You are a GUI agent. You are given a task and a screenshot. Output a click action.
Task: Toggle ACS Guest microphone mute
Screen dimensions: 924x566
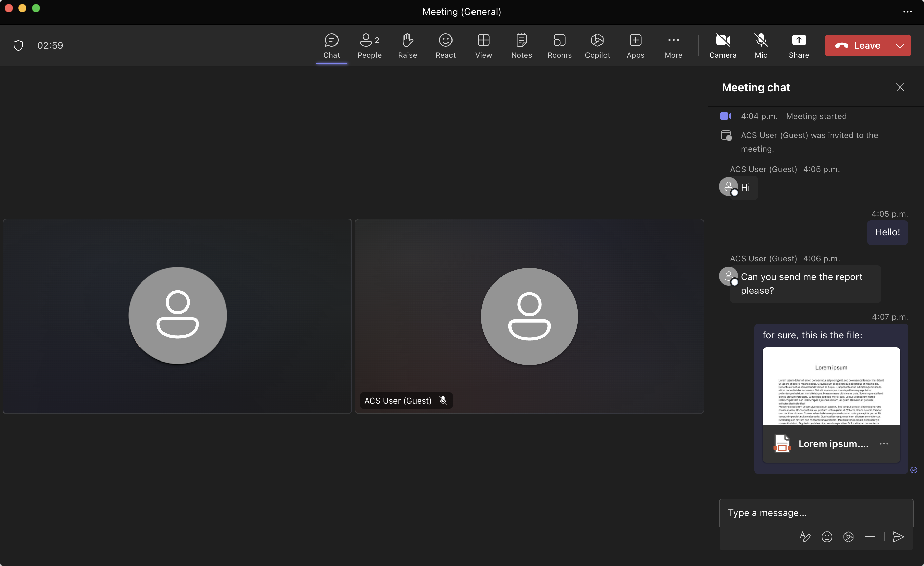point(444,401)
